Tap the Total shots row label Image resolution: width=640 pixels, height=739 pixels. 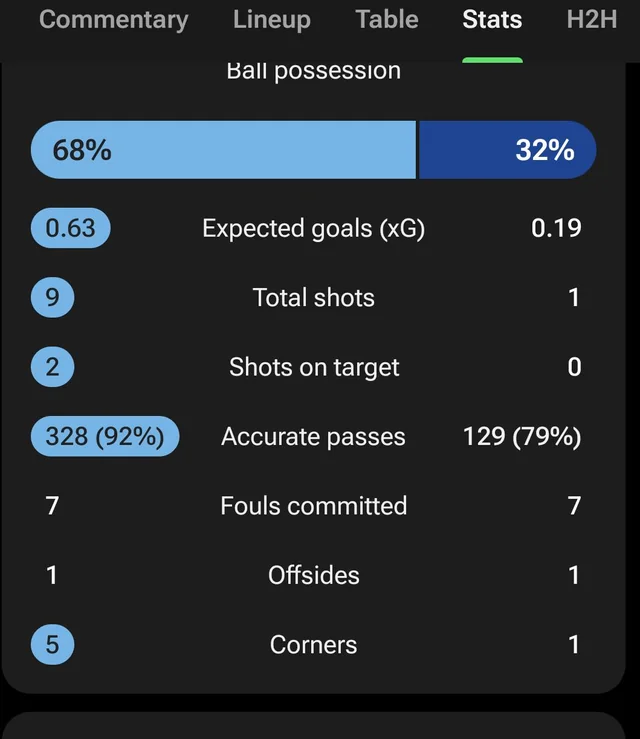coord(313,298)
